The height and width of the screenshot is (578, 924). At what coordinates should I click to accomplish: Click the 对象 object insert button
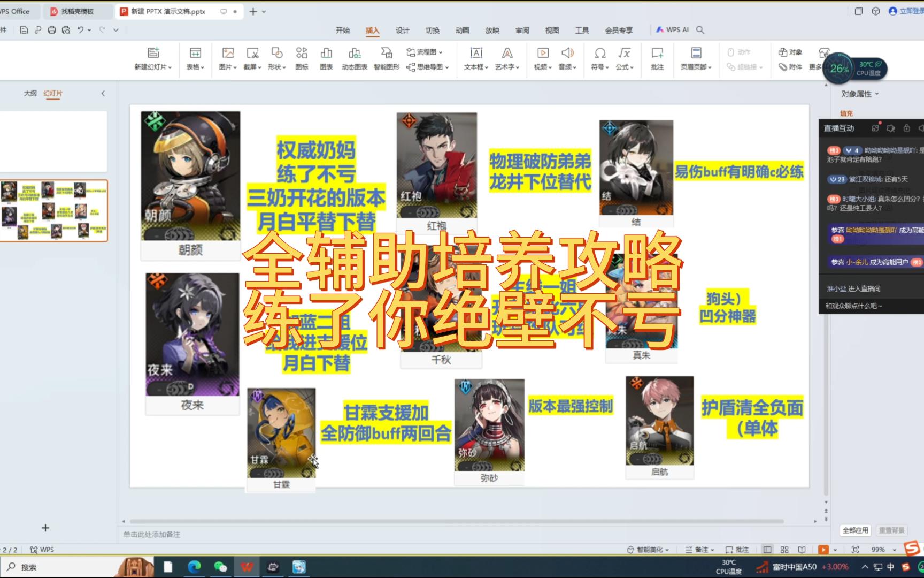790,52
